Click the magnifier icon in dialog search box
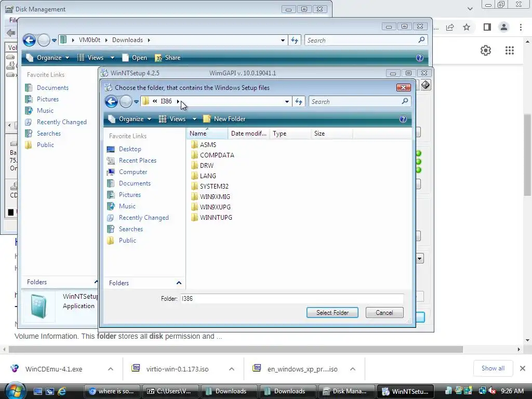Image resolution: width=532 pixels, height=399 pixels. point(405,101)
